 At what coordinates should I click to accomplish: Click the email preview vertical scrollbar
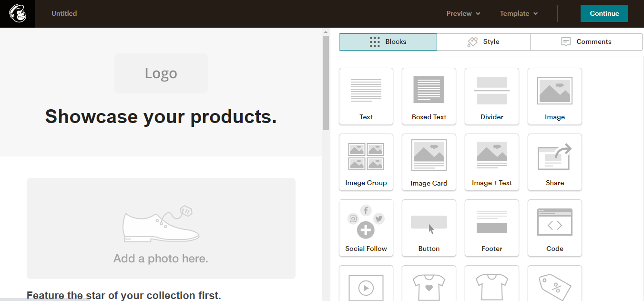(x=326, y=81)
